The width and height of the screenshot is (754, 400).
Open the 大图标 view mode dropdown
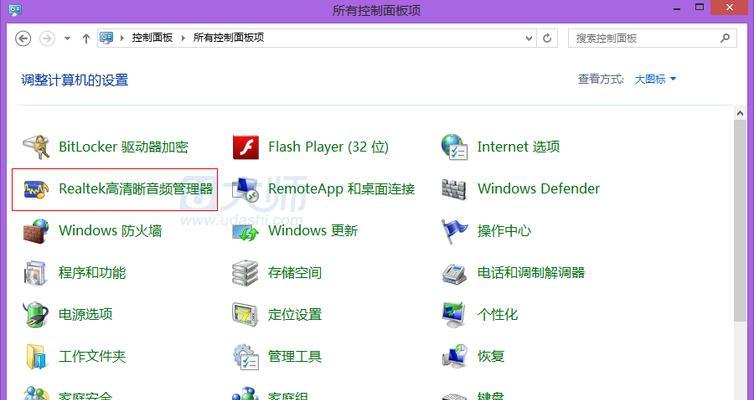point(655,79)
